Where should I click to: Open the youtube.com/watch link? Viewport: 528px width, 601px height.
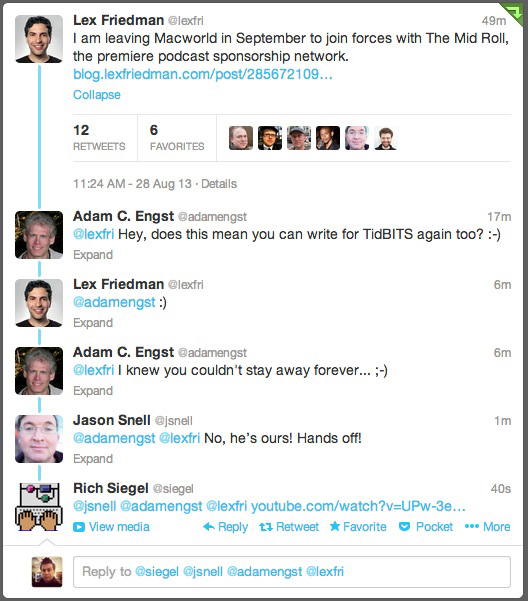[358, 506]
